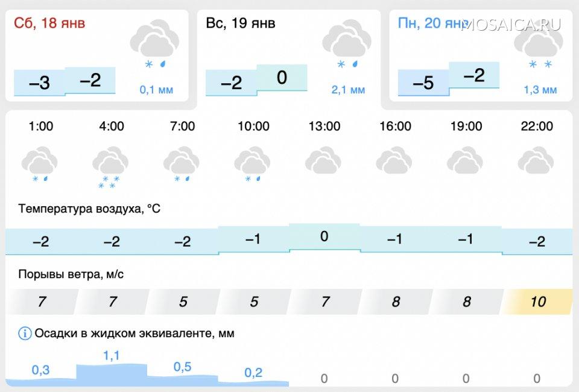Switch to the Пн, 20 янв tab

(x=431, y=24)
